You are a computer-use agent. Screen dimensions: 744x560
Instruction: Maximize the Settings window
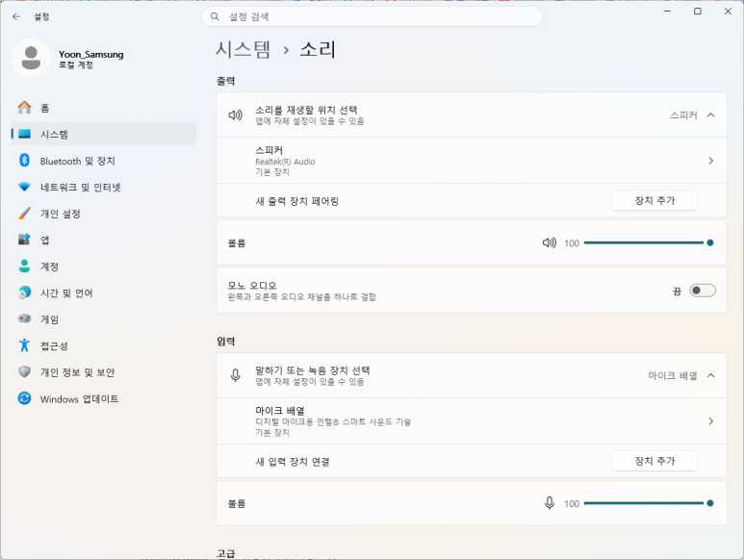tap(698, 11)
